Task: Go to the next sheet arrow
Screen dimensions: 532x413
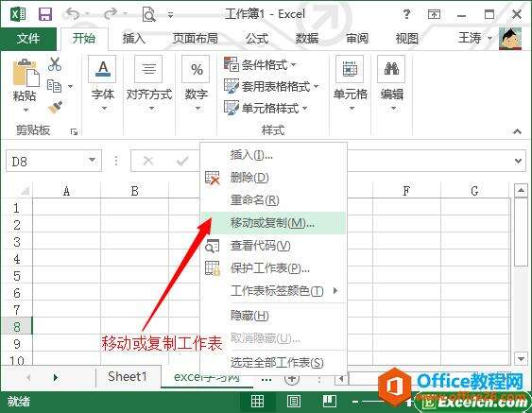Action: [x=56, y=377]
